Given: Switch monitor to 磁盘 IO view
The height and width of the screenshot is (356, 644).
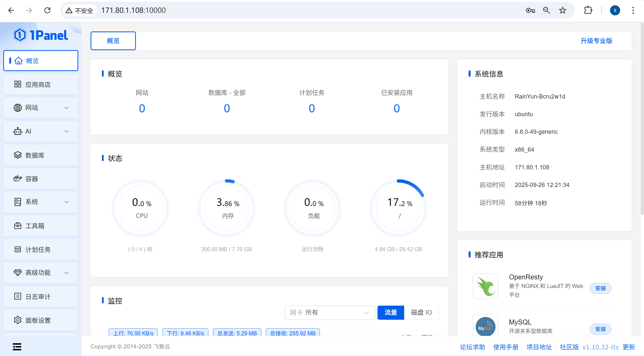Looking at the screenshot, I should 421,312.
